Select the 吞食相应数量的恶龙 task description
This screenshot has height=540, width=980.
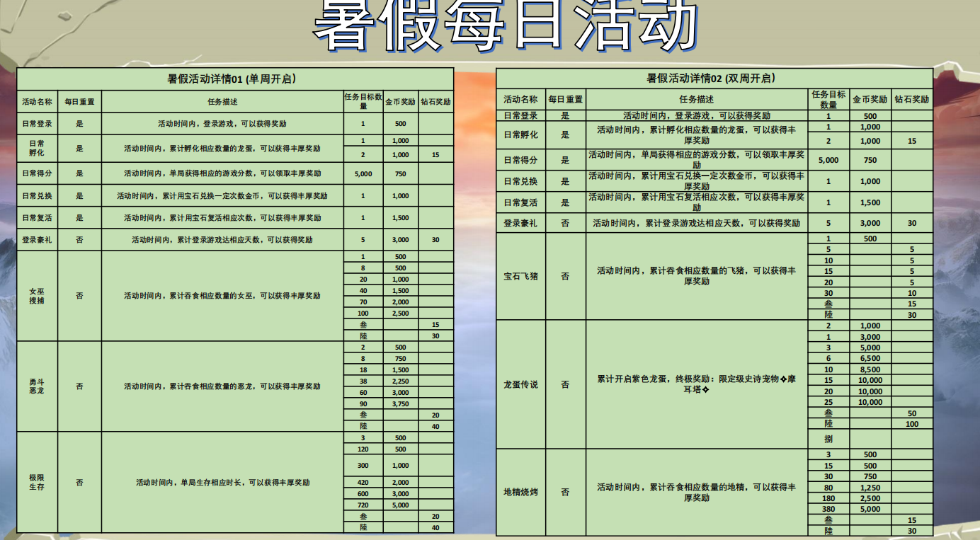click(x=222, y=386)
